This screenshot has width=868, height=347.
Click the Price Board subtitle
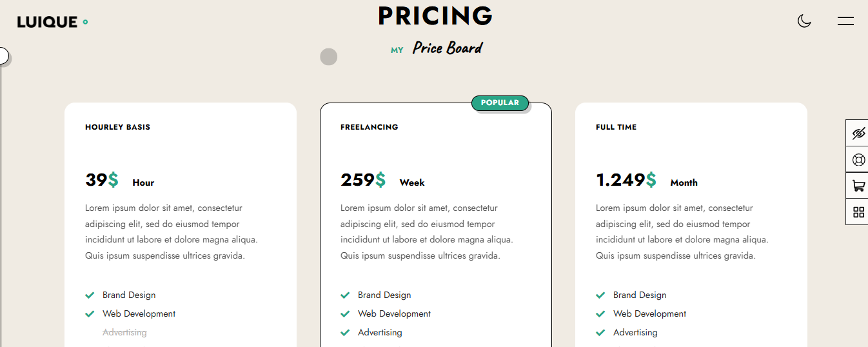tap(447, 48)
